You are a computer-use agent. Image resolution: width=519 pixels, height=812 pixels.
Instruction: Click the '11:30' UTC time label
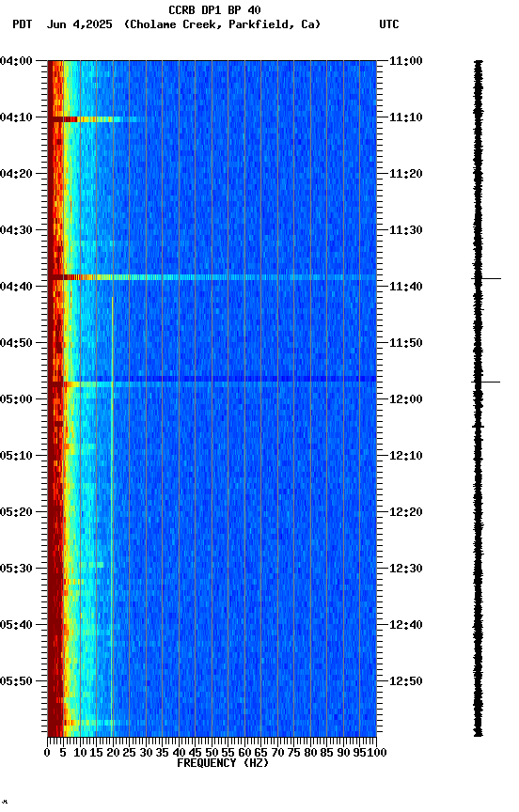point(406,230)
